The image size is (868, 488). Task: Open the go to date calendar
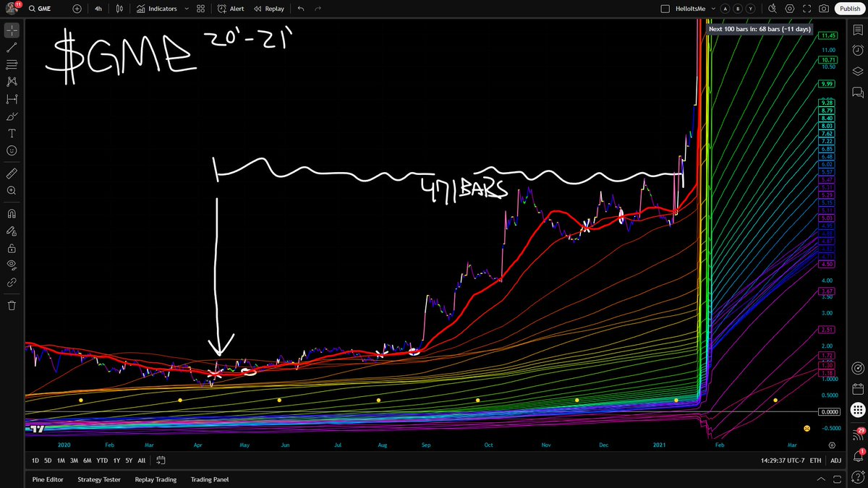[161, 461]
